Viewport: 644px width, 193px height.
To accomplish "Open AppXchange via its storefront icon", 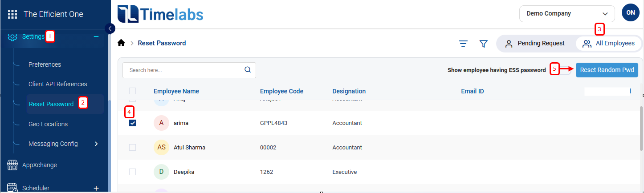I will [x=12, y=165].
